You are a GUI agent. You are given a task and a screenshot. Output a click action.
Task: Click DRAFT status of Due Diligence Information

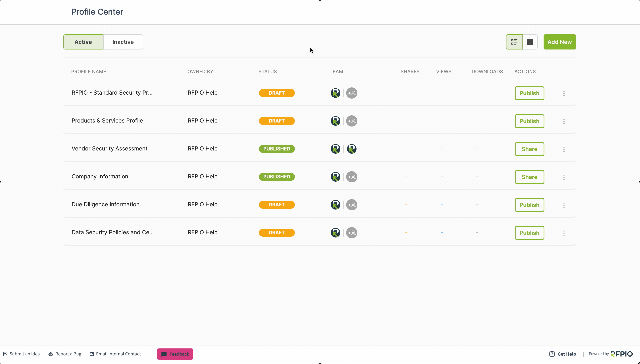point(277,205)
